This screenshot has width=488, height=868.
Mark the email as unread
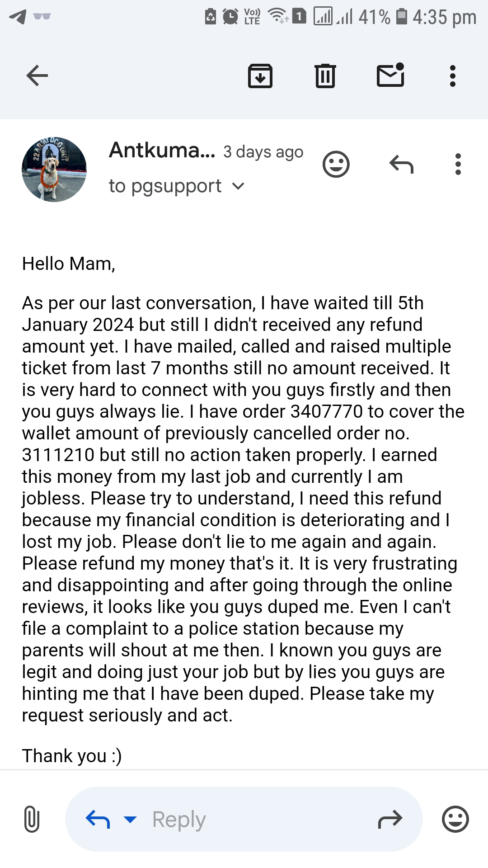coord(390,75)
